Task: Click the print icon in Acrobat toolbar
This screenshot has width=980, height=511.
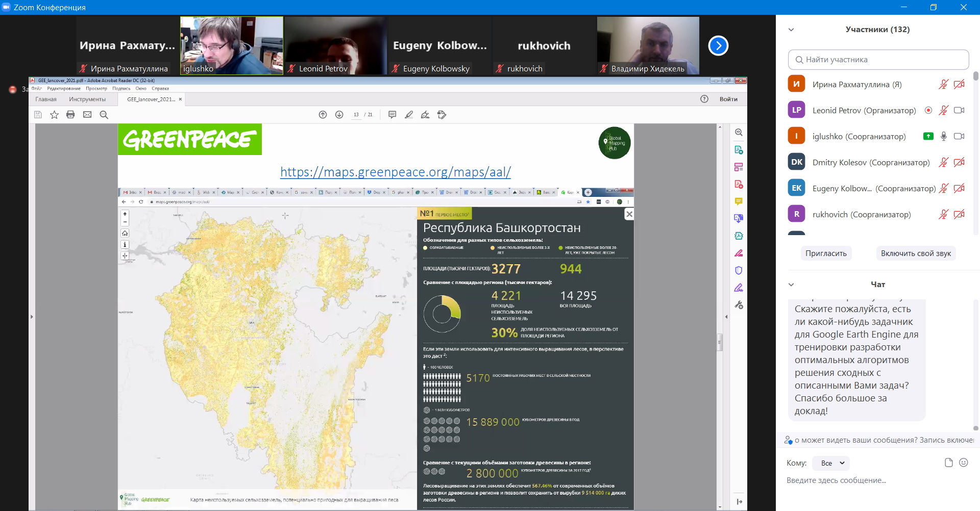Action: coord(70,115)
